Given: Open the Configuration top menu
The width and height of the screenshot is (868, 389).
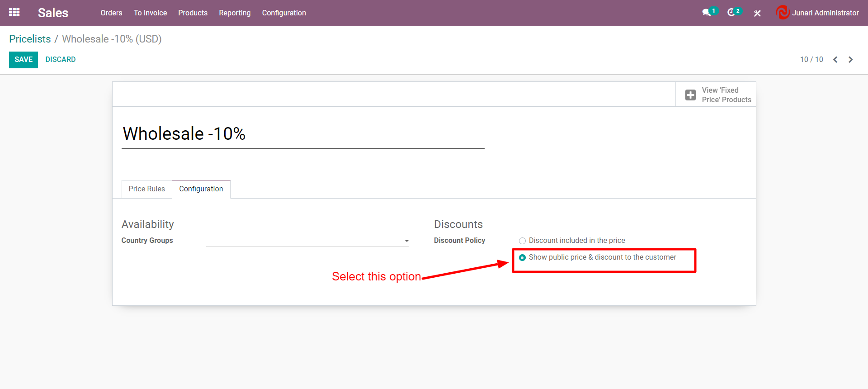Looking at the screenshot, I should point(284,13).
